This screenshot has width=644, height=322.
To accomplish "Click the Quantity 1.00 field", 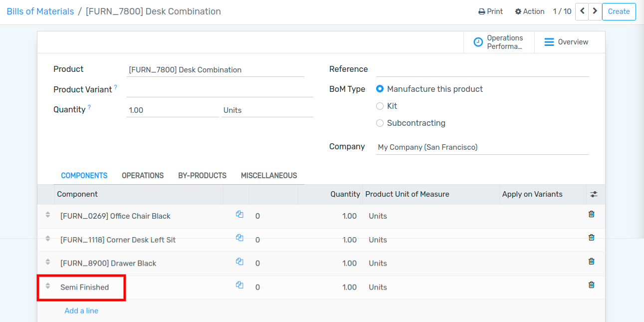I will (x=173, y=110).
